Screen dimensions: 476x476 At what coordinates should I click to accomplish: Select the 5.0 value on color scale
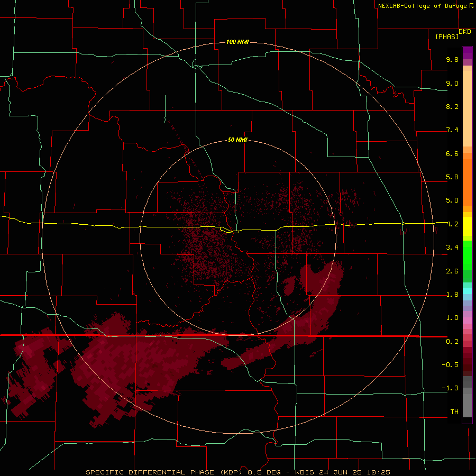pos(452,200)
